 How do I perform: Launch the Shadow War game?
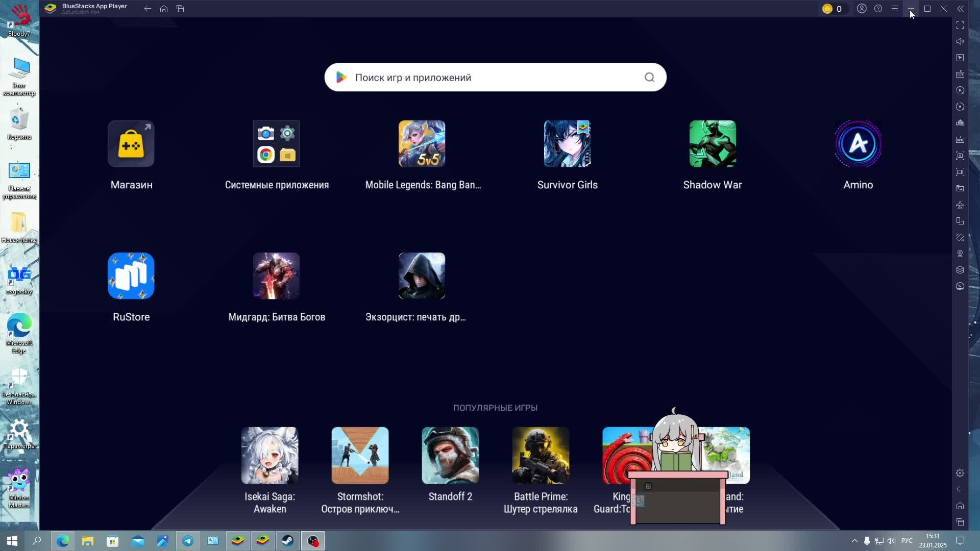coord(713,144)
